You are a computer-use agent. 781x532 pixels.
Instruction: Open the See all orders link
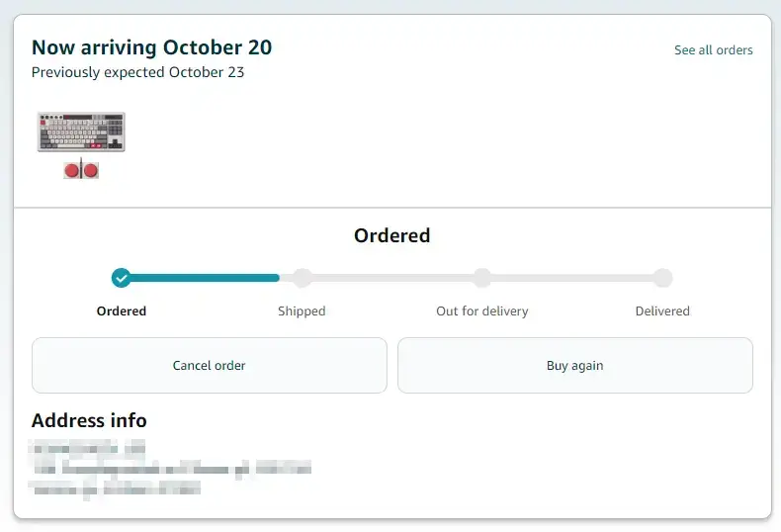713,49
